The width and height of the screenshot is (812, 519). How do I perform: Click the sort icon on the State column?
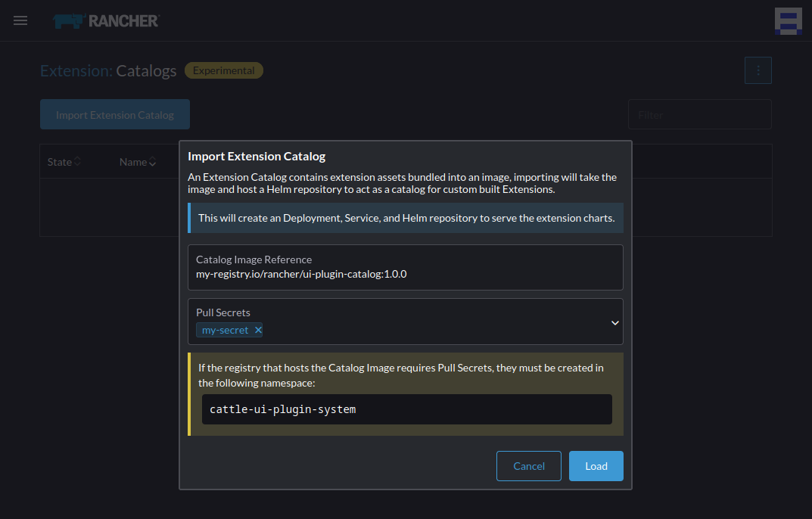coord(77,161)
